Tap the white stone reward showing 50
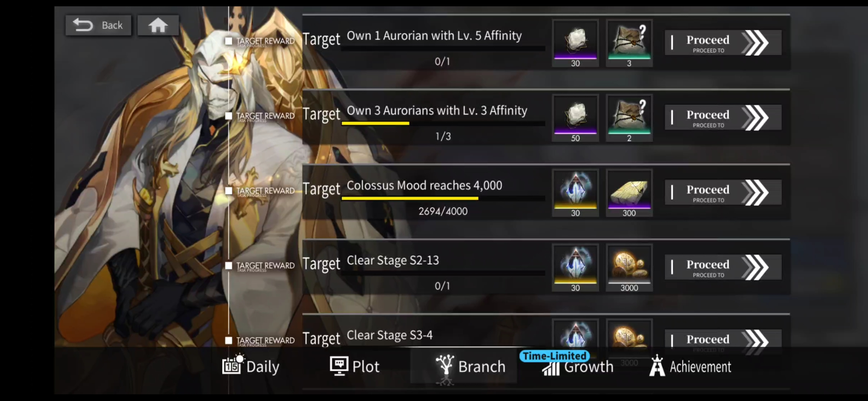868x401 pixels. click(575, 118)
